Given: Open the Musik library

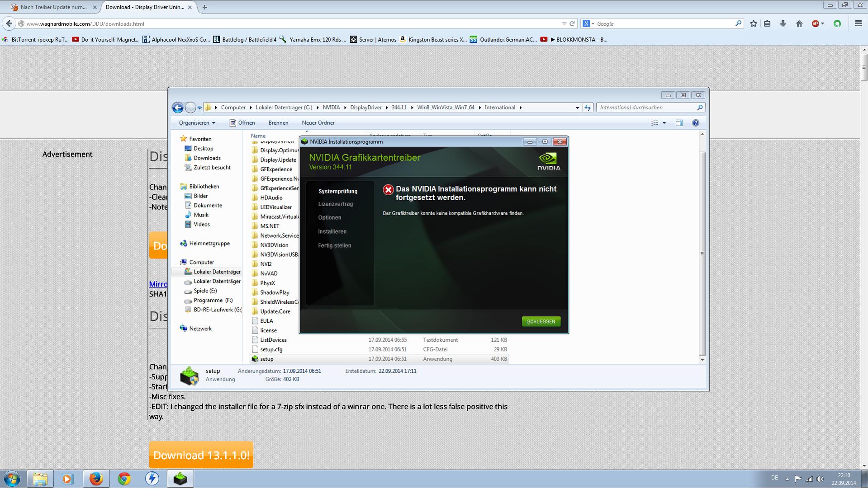Looking at the screenshot, I should point(201,215).
